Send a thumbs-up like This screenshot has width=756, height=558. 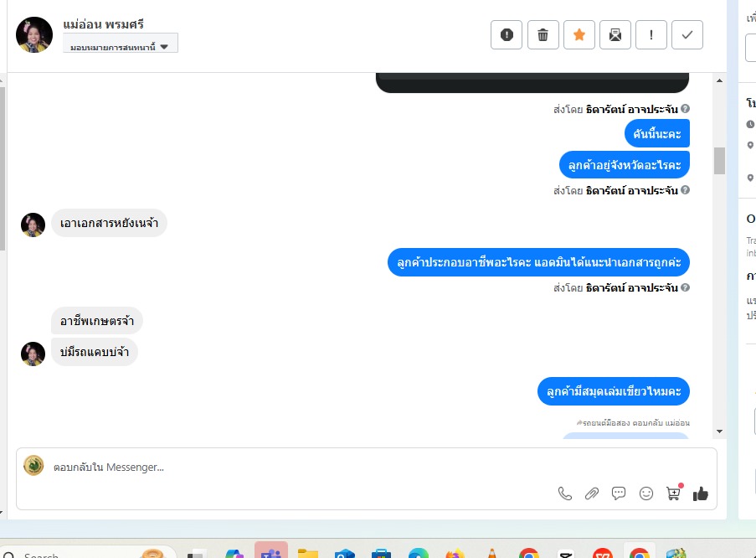tap(701, 493)
